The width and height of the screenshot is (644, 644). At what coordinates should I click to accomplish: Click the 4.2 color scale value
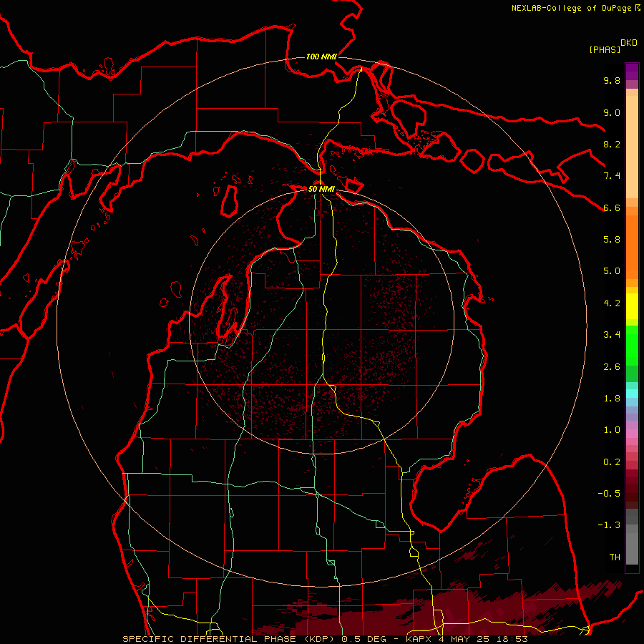[x=612, y=303]
